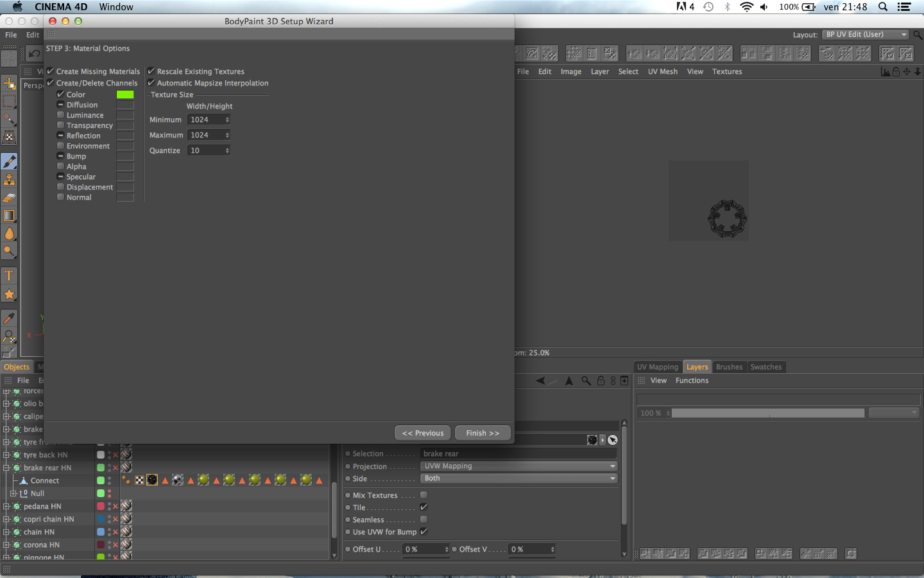Click the volume speaker icon in menu bar
This screenshot has height=578, width=924.
[x=764, y=7]
